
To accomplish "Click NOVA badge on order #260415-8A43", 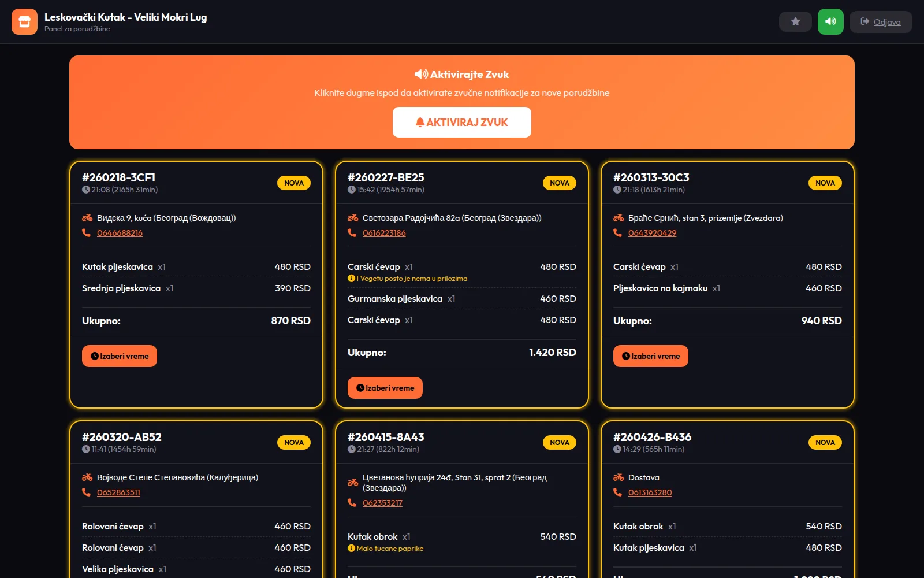I will [x=560, y=442].
